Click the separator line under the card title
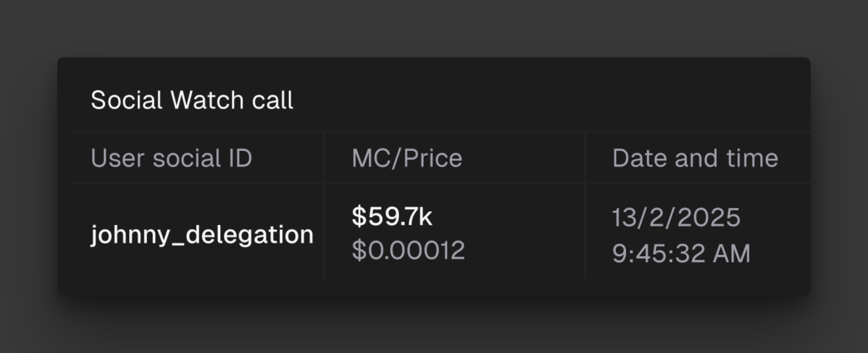Screen dimensions: 868x353 (440, 131)
